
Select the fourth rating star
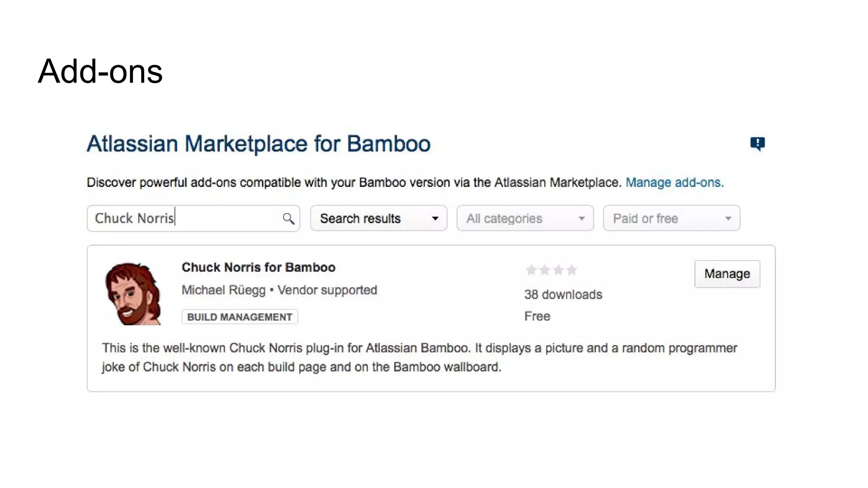point(572,270)
